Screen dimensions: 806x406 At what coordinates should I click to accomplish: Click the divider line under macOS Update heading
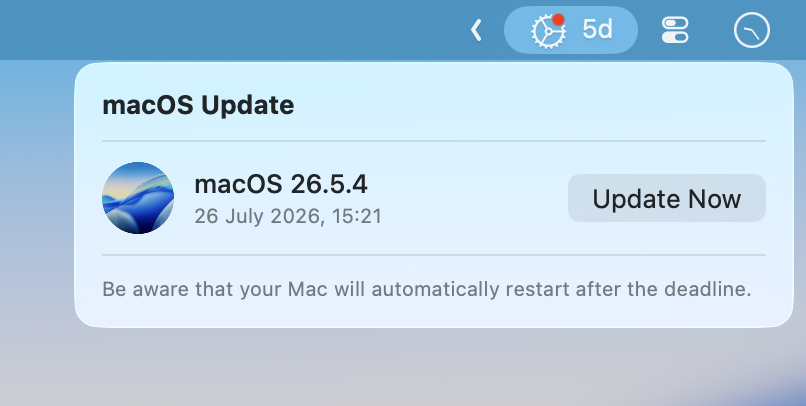[x=434, y=140]
